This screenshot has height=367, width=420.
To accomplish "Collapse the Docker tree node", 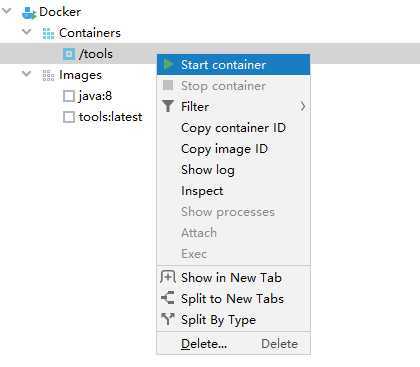I will tap(7, 11).
